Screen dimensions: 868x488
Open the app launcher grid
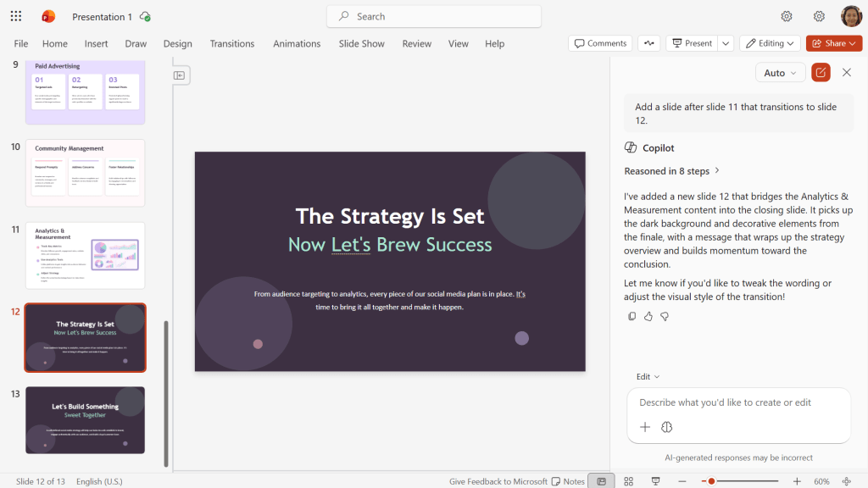click(16, 17)
